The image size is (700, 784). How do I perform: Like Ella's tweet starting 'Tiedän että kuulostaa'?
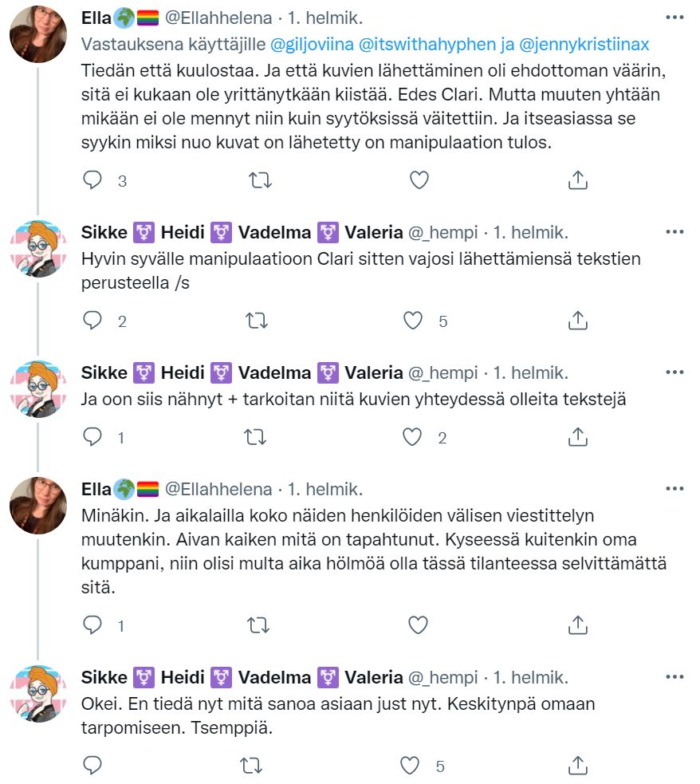[x=419, y=180]
